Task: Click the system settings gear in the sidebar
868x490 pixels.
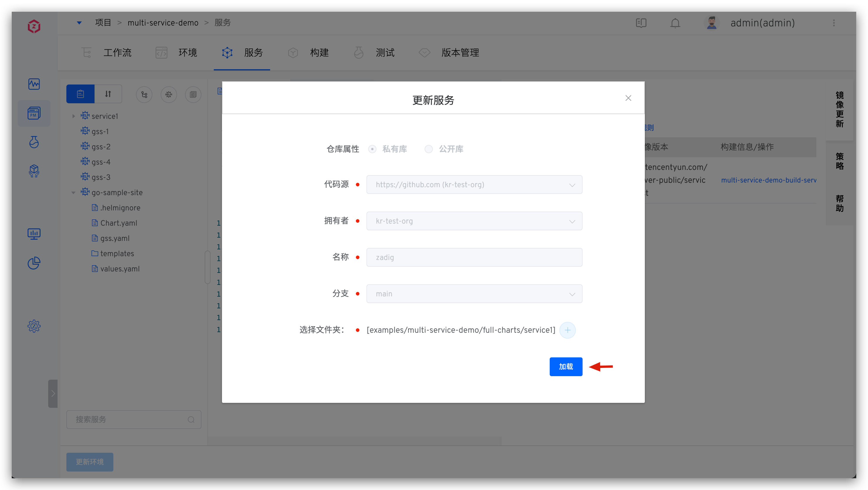Action: [34, 326]
